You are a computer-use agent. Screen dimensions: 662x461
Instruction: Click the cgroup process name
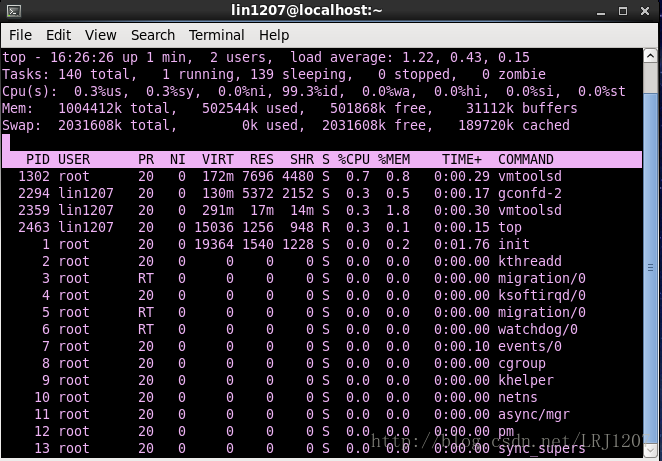(522, 363)
